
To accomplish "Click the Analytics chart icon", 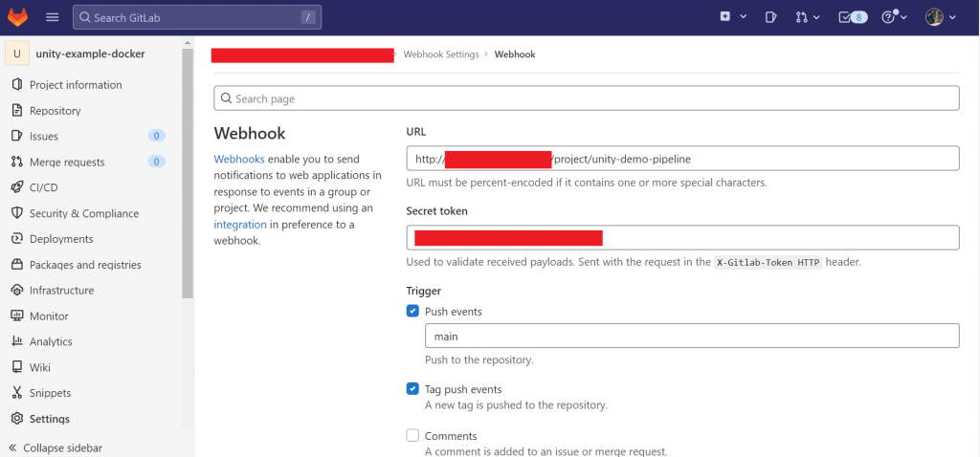I will (x=17, y=341).
